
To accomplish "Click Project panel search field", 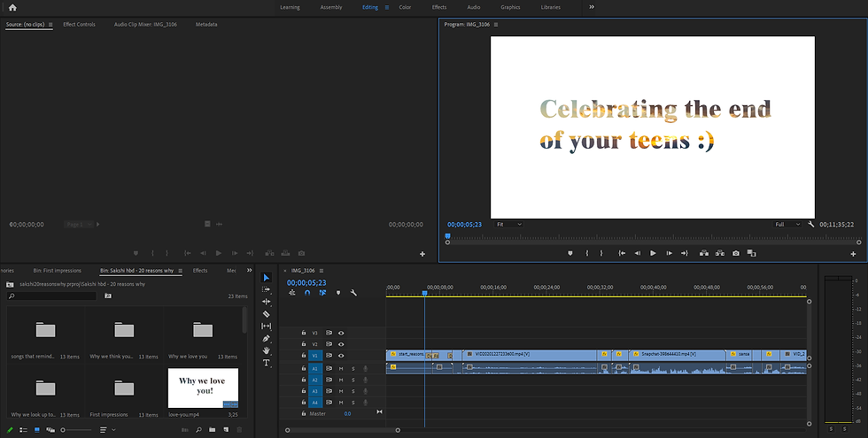I will [51, 296].
